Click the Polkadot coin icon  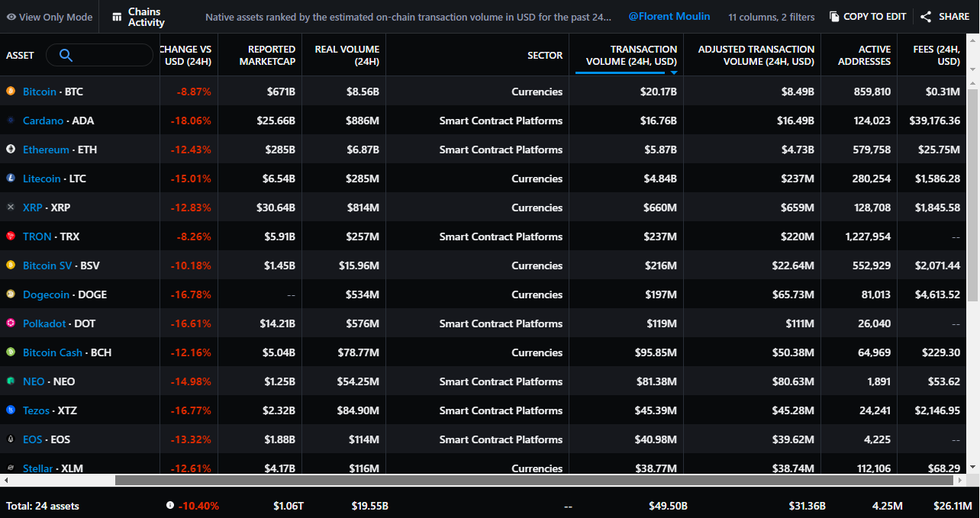pyautogui.click(x=11, y=323)
